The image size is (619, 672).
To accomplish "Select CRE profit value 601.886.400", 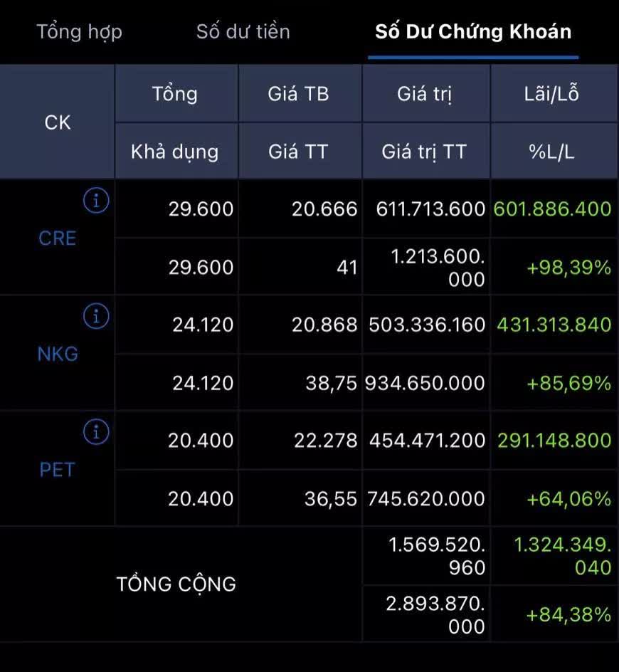I will tap(551, 209).
